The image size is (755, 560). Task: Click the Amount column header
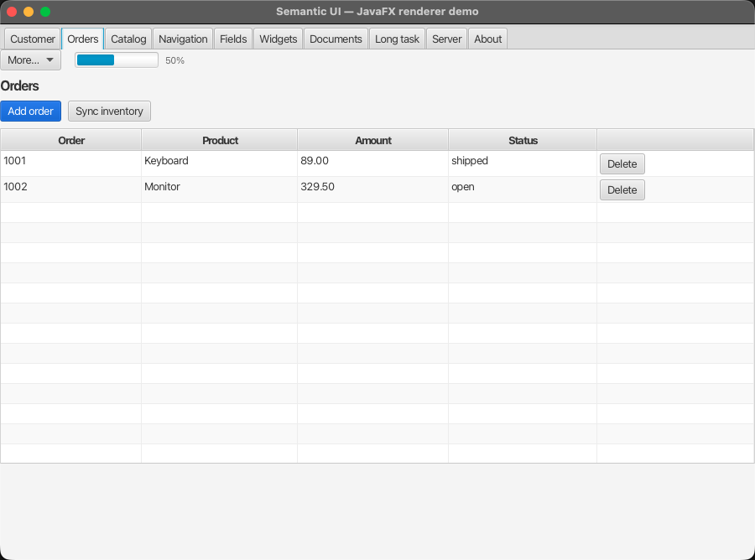pos(373,141)
